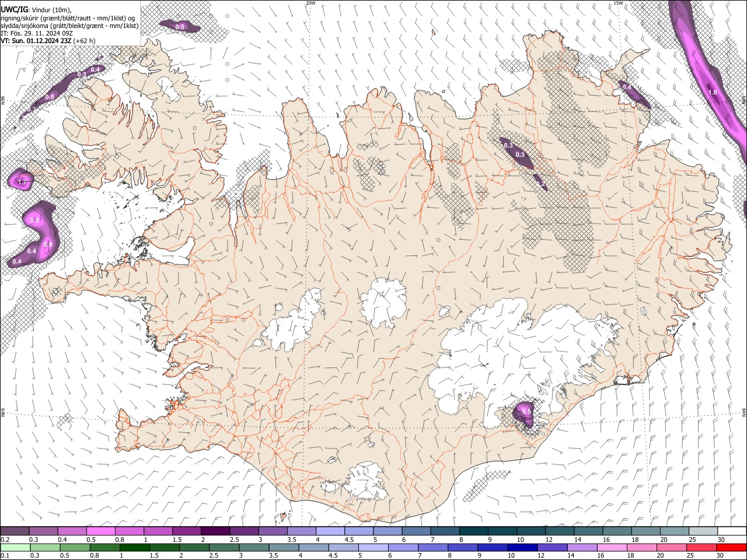Pick the 4–4.5 lavender swatch in upper legend
Image resolution: width=747 pixels, height=560 pixels.
click(x=330, y=531)
